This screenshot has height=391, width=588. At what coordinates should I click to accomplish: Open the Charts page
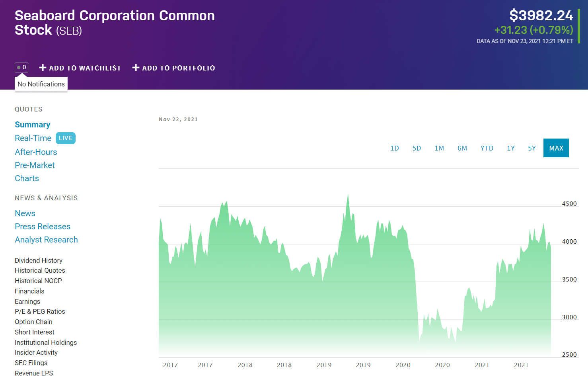coord(27,178)
